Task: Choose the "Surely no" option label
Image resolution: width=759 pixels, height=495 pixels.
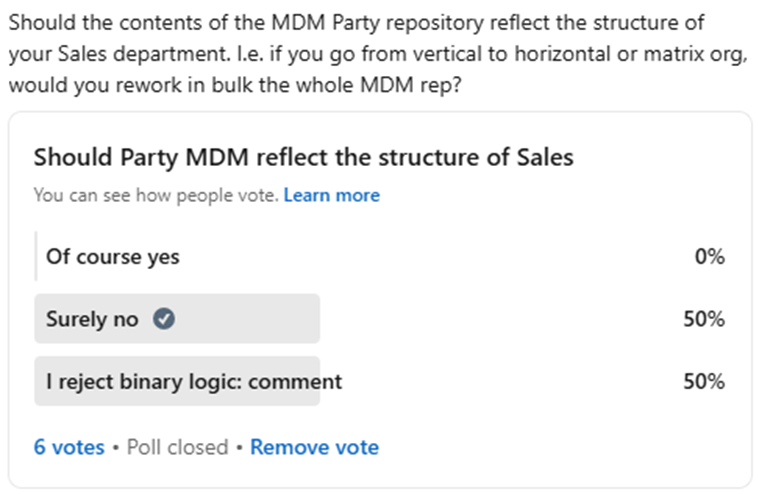Action: click(x=92, y=319)
